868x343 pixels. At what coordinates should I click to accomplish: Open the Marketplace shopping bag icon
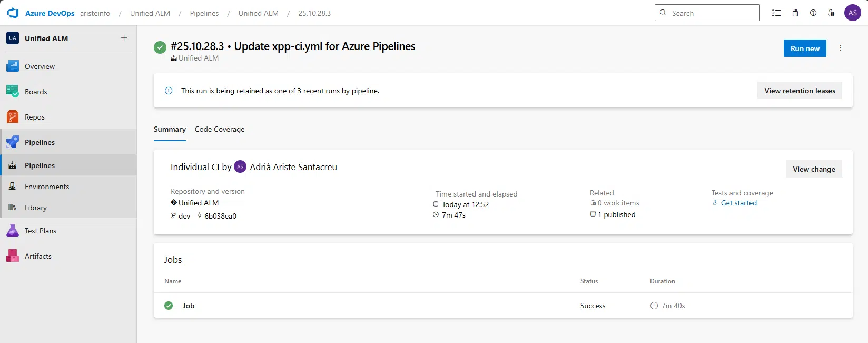pyautogui.click(x=795, y=13)
